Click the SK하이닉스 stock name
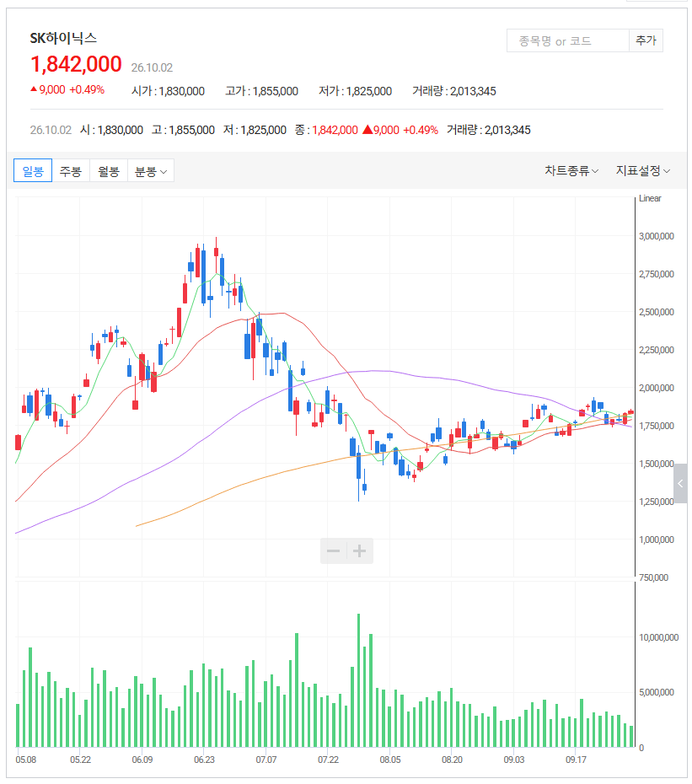The image size is (692, 784). (63, 38)
